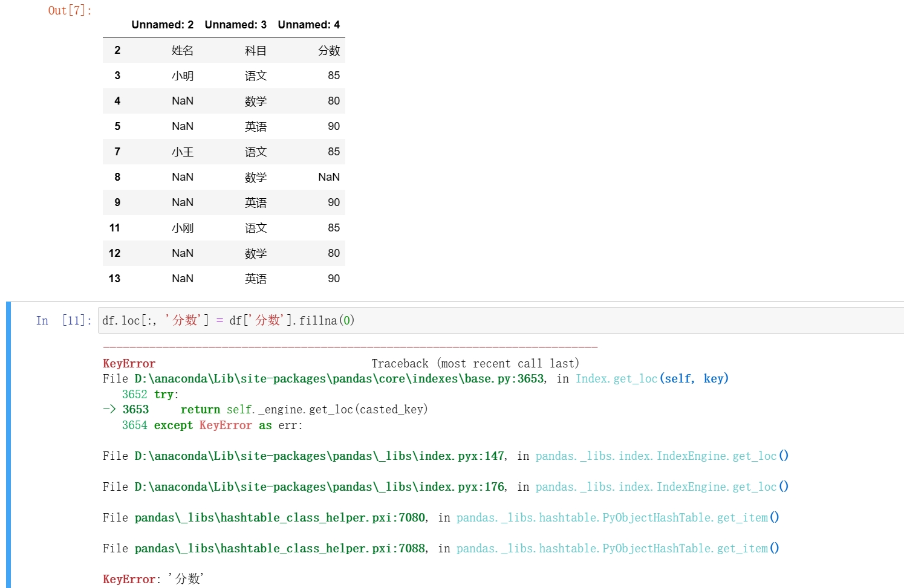
Task: Click the Out[7] output prompt label
Action: pyautogui.click(x=70, y=10)
